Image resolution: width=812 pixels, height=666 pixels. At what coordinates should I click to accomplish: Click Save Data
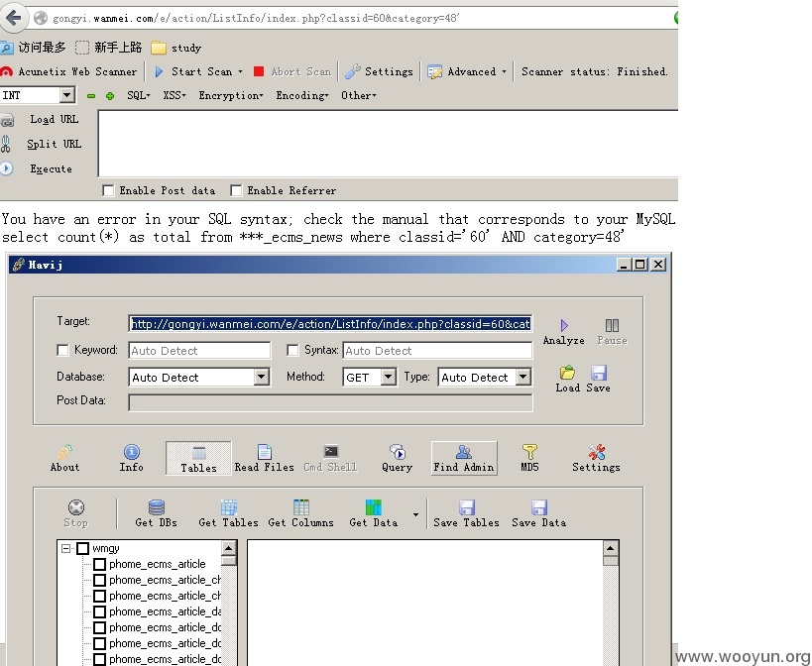point(539,513)
